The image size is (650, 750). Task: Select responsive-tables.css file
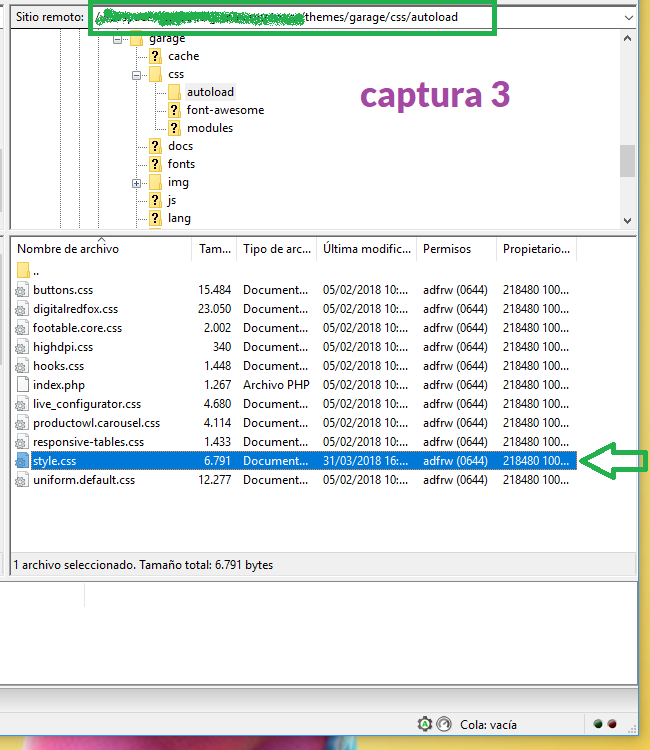pyautogui.click(x=88, y=442)
